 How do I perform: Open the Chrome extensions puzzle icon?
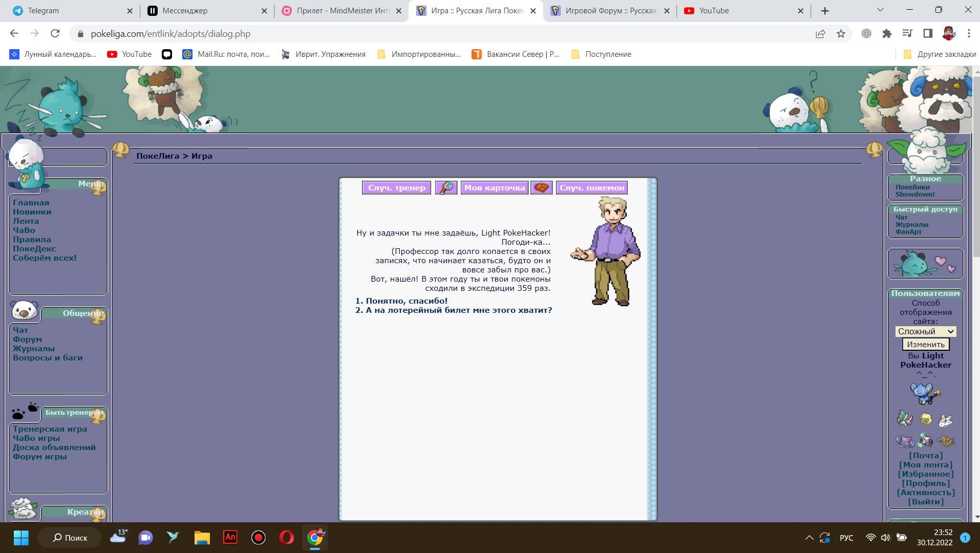click(x=887, y=34)
